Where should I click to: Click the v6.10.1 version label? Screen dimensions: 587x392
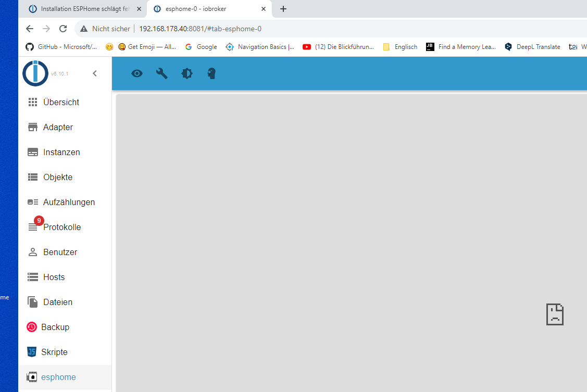click(60, 74)
